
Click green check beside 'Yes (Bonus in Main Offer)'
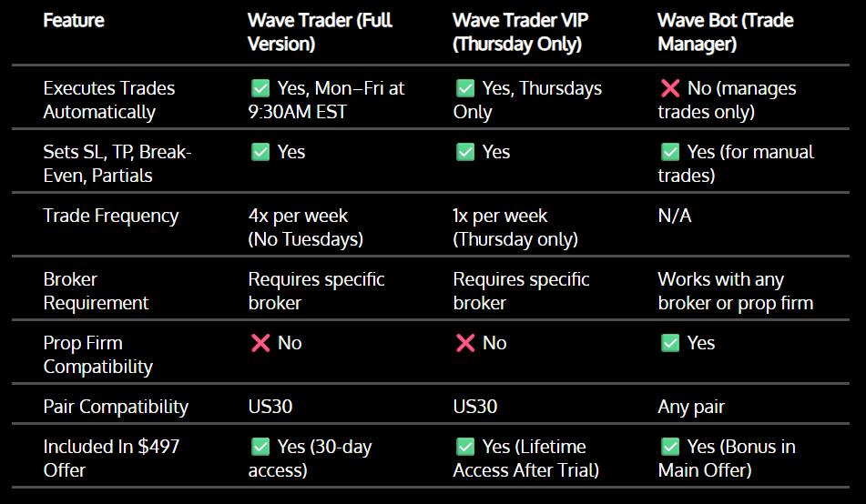pyautogui.click(x=670, y=447)
